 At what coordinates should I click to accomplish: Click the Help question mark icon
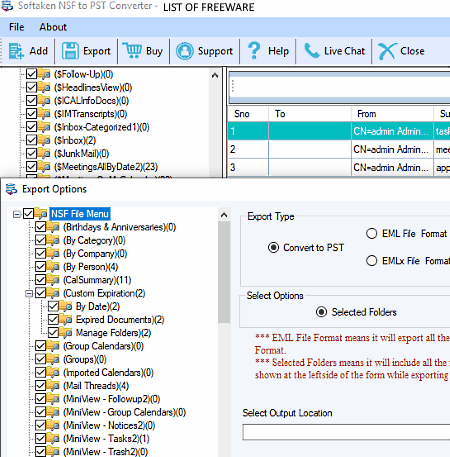click(254, 51)
